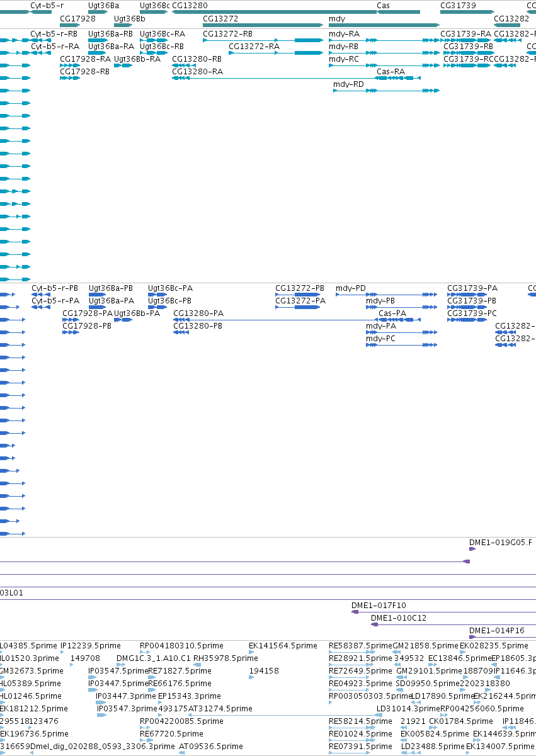Select transcript label CG17928-RB
Viewport: 536px width, 756px height.
tap(84, 71)
